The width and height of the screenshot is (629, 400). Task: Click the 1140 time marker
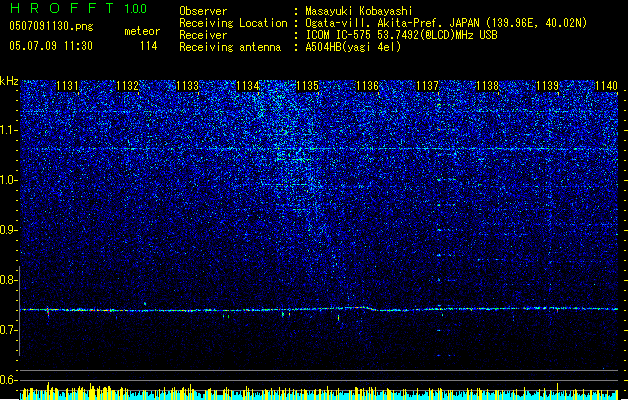[606, 86]
